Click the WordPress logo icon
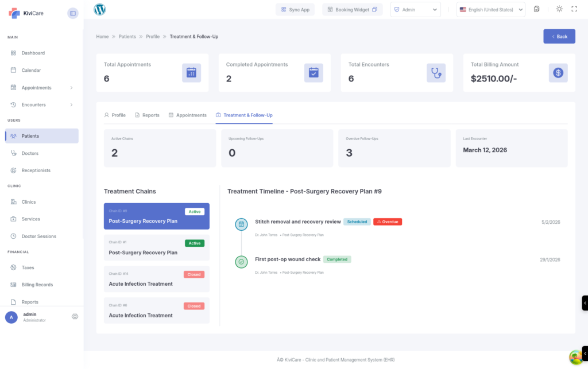 click(x=99, y=10)
